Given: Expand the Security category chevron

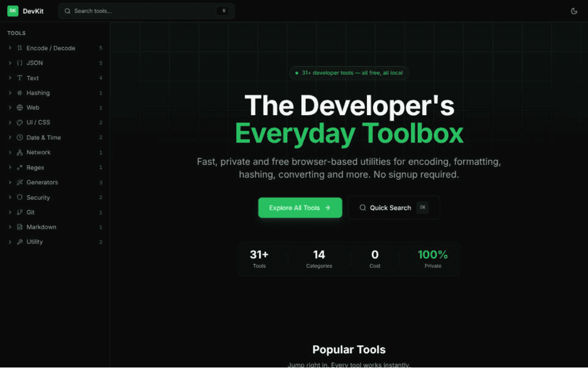Looking at the screenshot, I should [10, 197].
